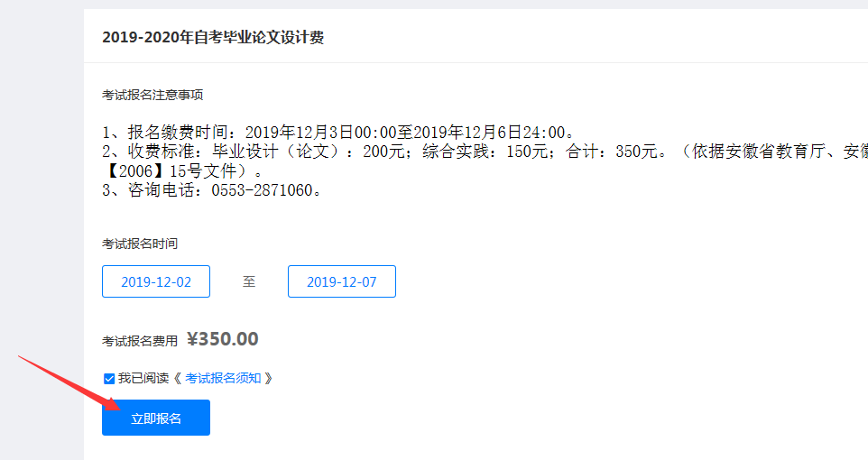This screenshot has height=460, width=868.
Task: Click the 我已阅读 label text
Action: [x=143, y=379]
